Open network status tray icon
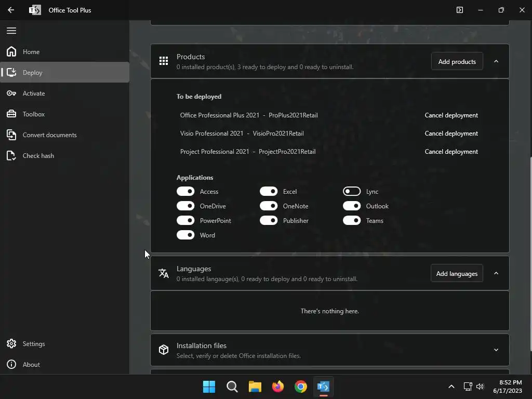The image size is (532, 399). pos(468,387)
